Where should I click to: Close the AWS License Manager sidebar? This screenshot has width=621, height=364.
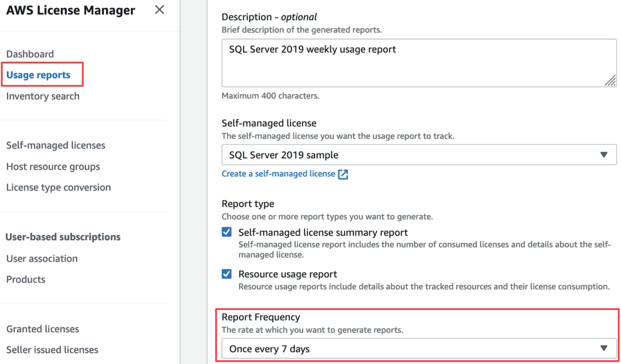click(159, 10)
